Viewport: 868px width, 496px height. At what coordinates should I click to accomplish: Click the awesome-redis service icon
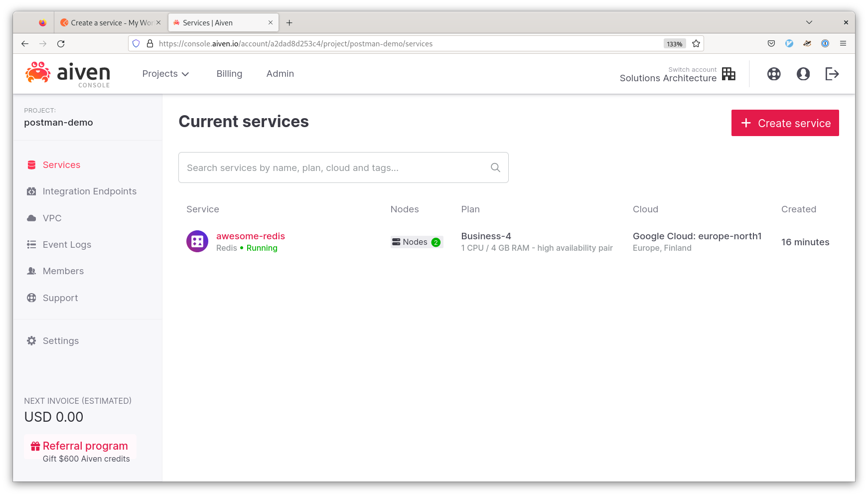pos(197,241)
